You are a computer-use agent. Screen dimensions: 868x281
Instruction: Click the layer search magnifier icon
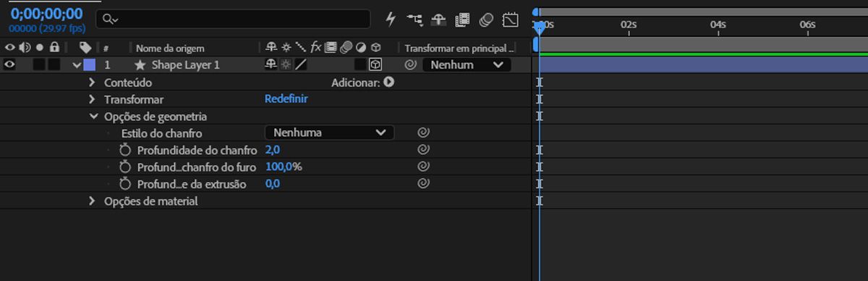point(111,20)
